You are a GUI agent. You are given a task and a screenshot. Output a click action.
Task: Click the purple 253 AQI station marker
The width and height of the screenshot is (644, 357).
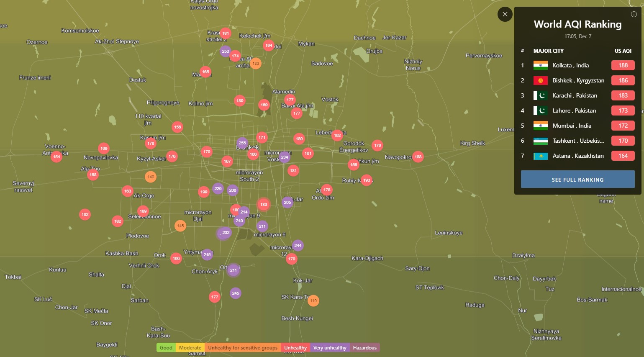point(226,51)
